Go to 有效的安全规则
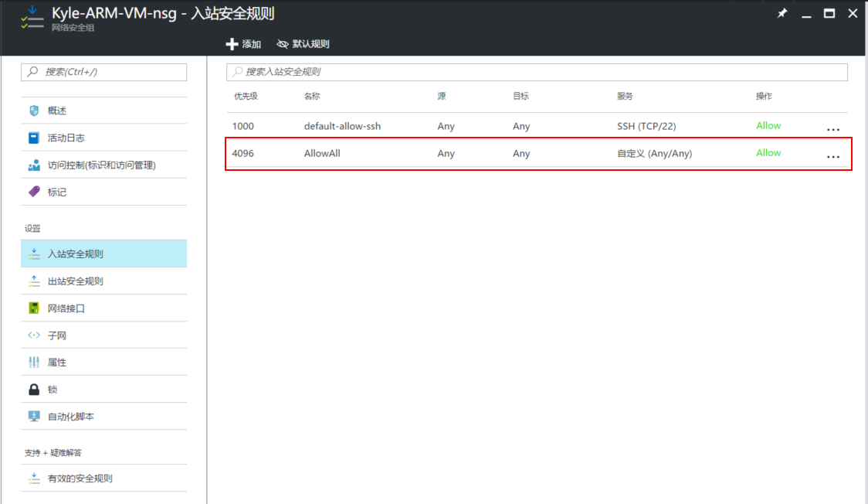The image size is (868, 504). [80, 478]
